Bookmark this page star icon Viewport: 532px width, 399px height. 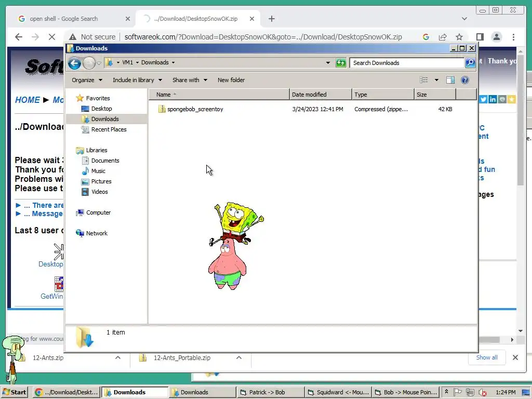tap(459, 37)
